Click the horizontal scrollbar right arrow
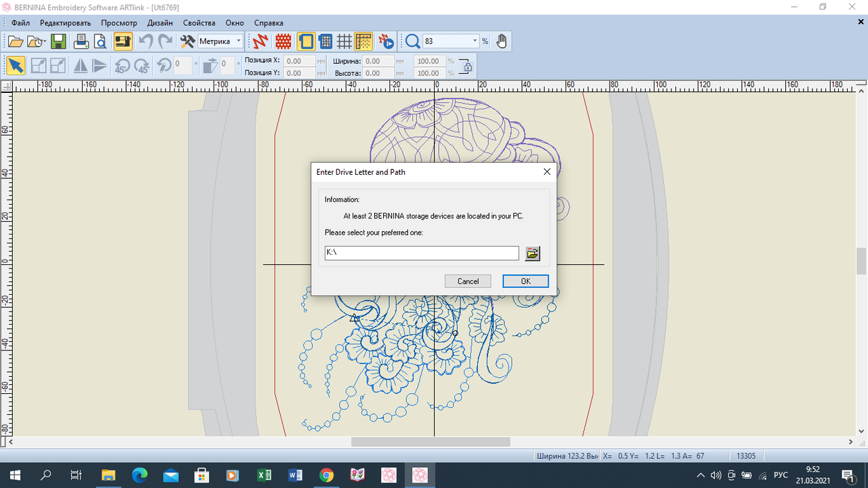The image size is (868, 488). pos(851,442)
